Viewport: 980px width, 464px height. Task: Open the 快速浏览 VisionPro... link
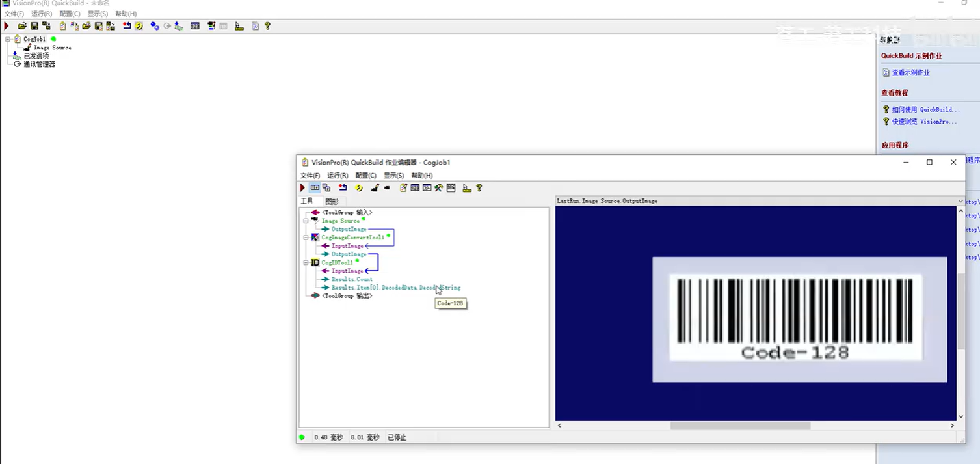924,122
